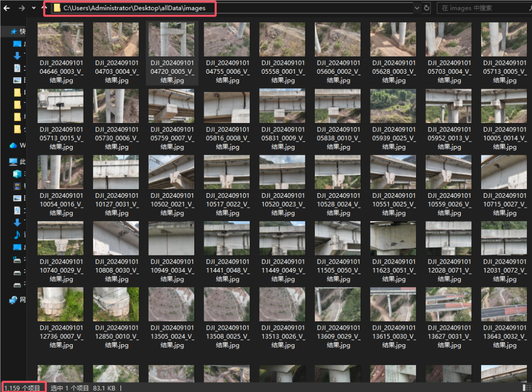Select This PC in the sidebar
Image resolution: width=532 pixels, height=392 pixels.
click(x=13, y=162)
